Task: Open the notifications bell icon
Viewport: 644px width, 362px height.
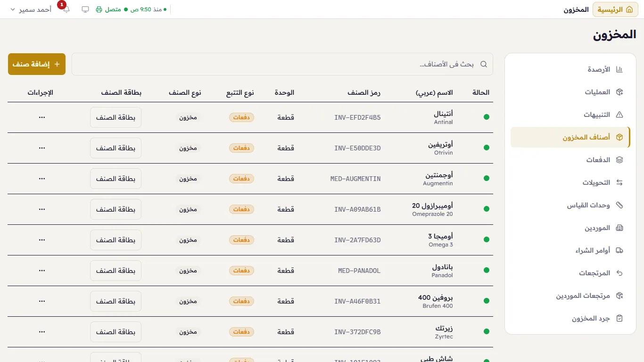Action: pyautogui.click(x=66, y=9)
